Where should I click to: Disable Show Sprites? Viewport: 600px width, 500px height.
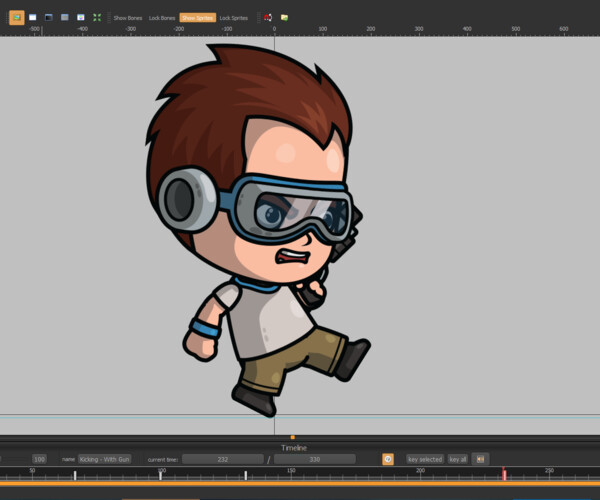(197, 18)
